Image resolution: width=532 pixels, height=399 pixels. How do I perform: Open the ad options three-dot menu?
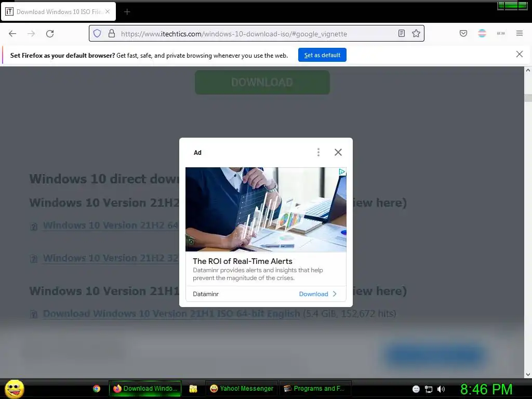(318, 152)
